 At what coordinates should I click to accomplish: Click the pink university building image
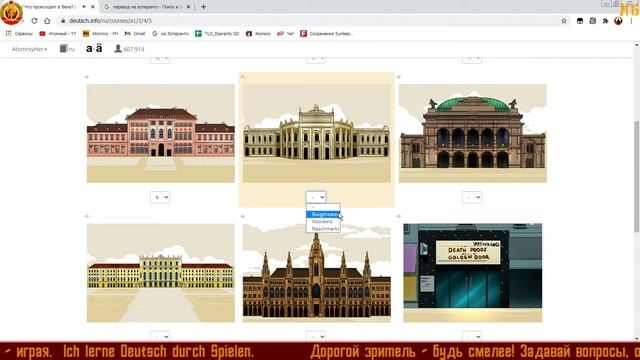tap(160, 133)
